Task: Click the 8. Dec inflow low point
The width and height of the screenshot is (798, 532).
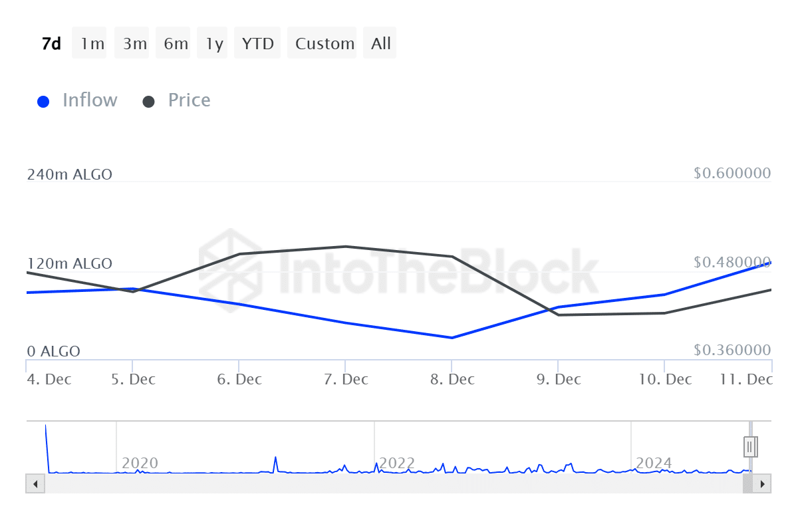Action: [x=452, y=338]
